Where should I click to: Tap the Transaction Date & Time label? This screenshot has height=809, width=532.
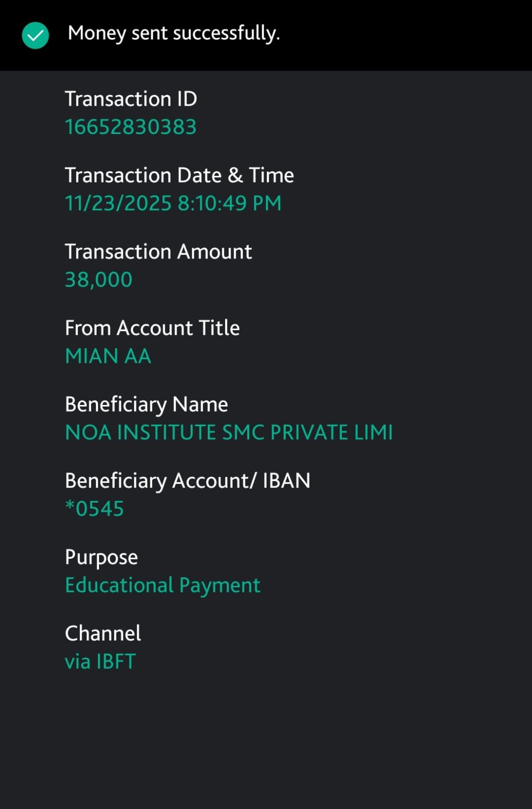pos(179,175)
